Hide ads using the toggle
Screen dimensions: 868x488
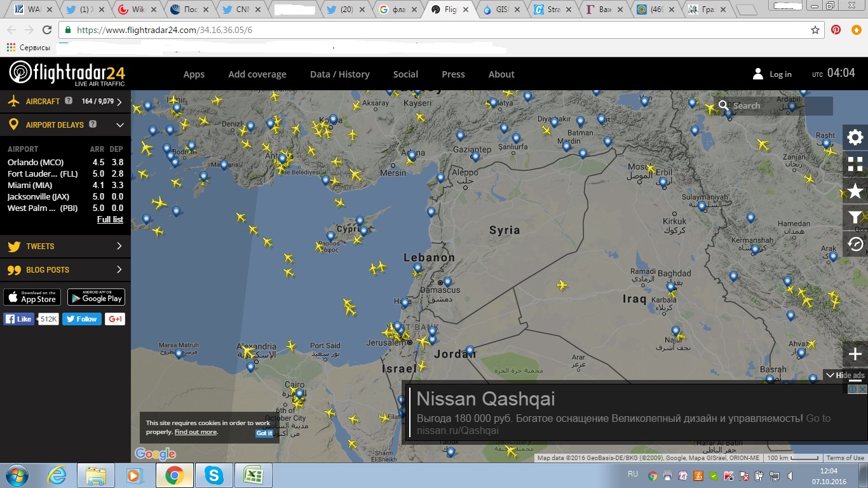pos(845,376)
